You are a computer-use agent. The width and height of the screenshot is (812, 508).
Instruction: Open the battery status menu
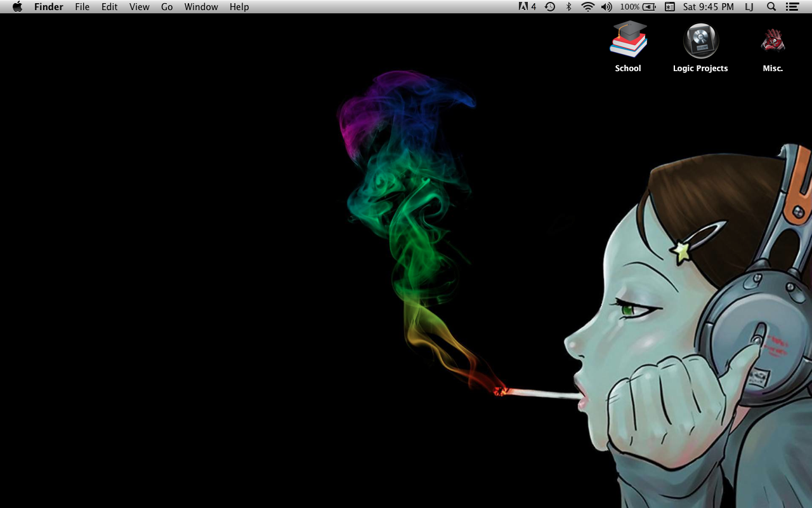(638, 7)
